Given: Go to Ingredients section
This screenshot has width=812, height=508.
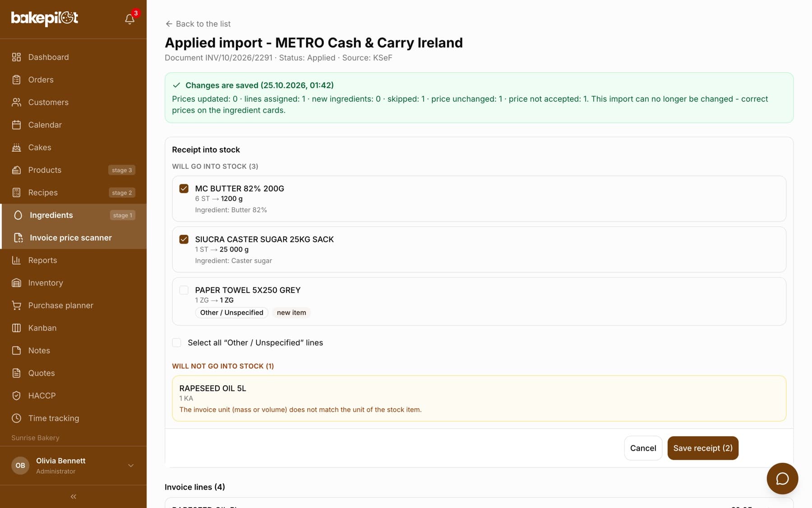Looking at the screenshot, I should (x=73, y=215).
